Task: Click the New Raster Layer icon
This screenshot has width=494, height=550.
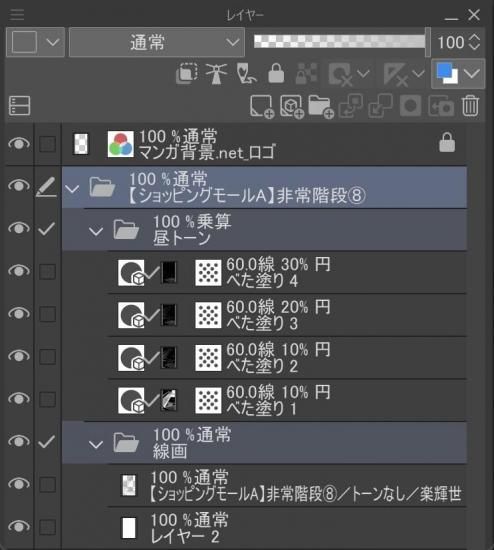Action: click(x=262, y=106)
